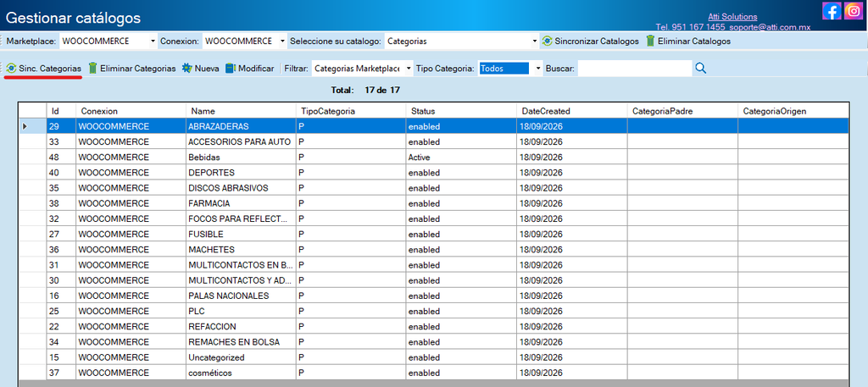Screen dimensions: 868x387
Task: Select the FUSIBLE name cell
Action: pyautogui.click(x=241, y=234)
